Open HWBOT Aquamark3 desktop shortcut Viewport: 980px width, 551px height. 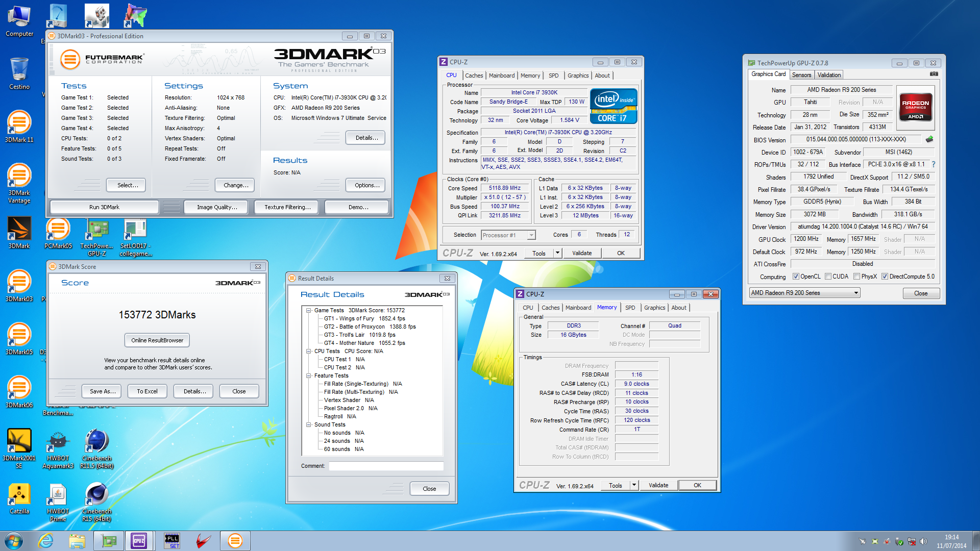pyautogui.click(x=58, y=448)
